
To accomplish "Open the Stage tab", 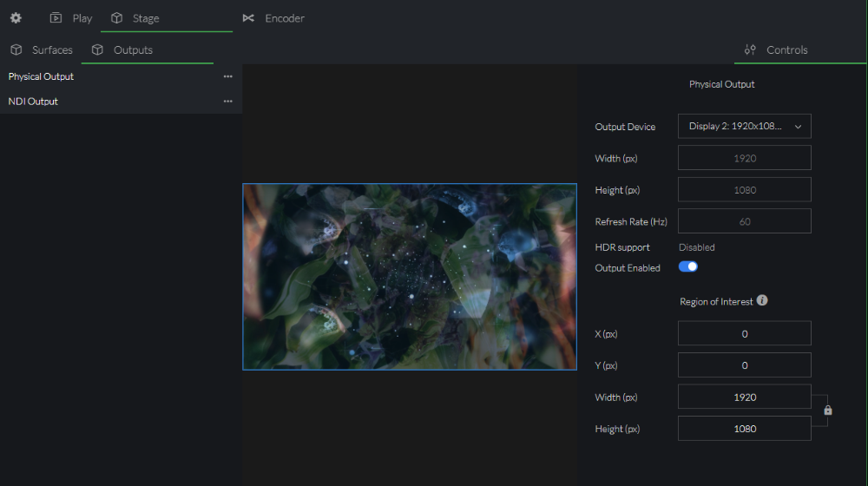I will coord(135,18).
